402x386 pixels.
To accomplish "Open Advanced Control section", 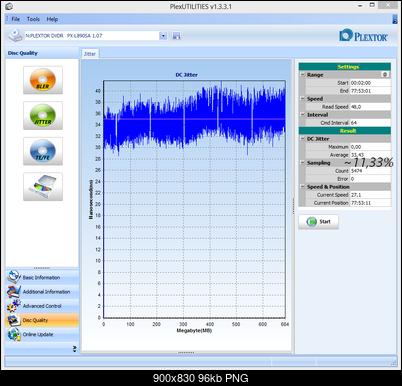I will point(42,306).
